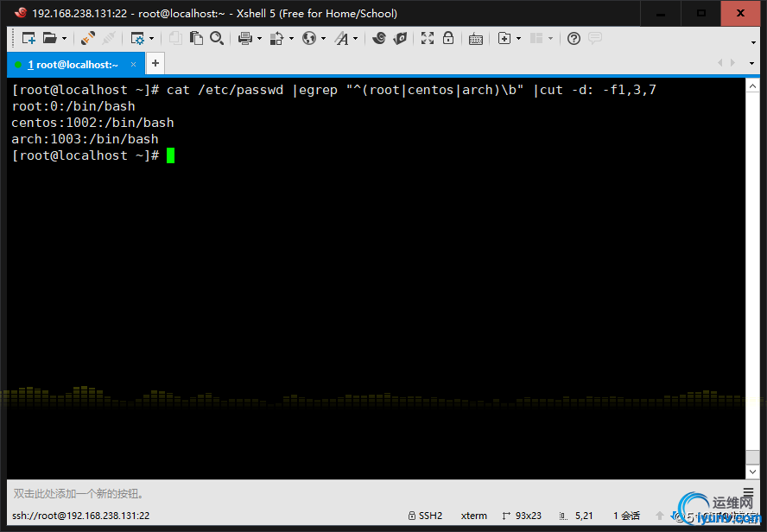Click the speech bubble feedback icon
Image resolution: width=767 pixels, height=532 pixels.
(x=595, y=38)
